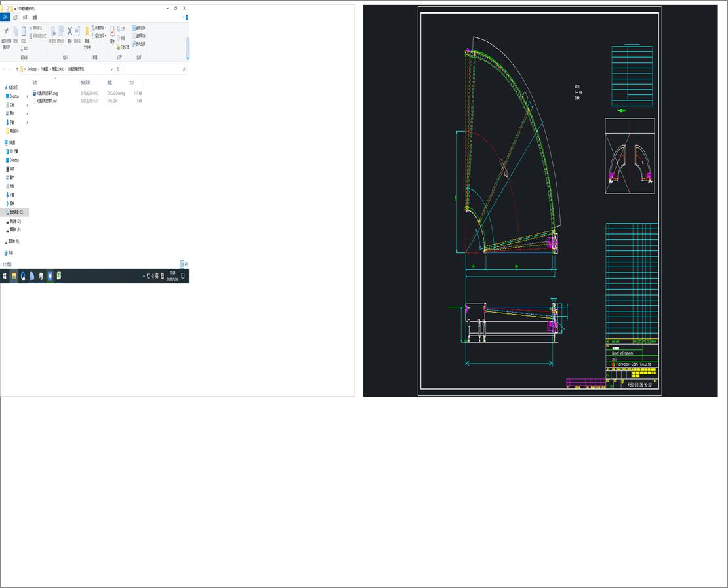Click the Copy to icon in the ribbon

click(61, 31)
